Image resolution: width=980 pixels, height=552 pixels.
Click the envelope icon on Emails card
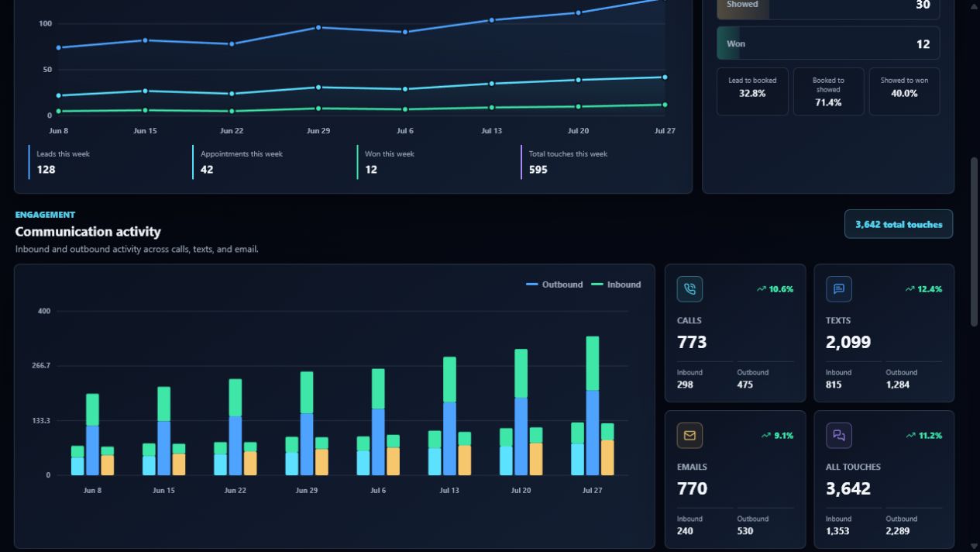[x=689, y=436]
